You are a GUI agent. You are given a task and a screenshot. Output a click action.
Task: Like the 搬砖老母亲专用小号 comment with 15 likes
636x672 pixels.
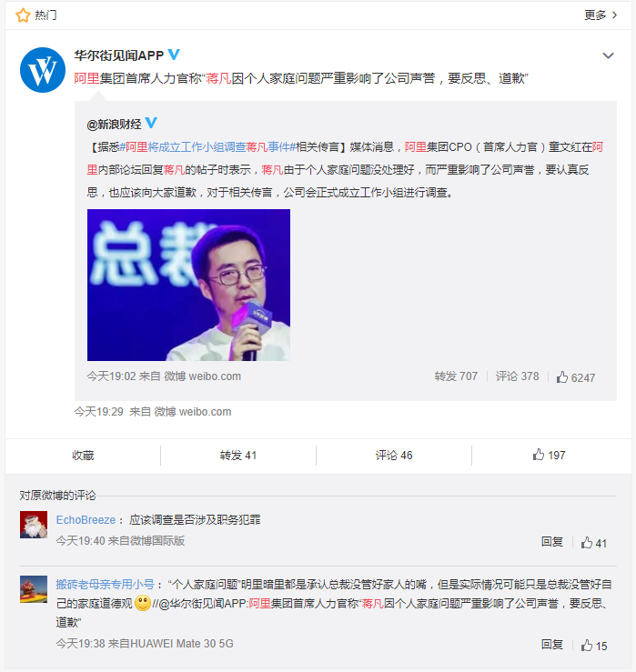click(594, 646)
